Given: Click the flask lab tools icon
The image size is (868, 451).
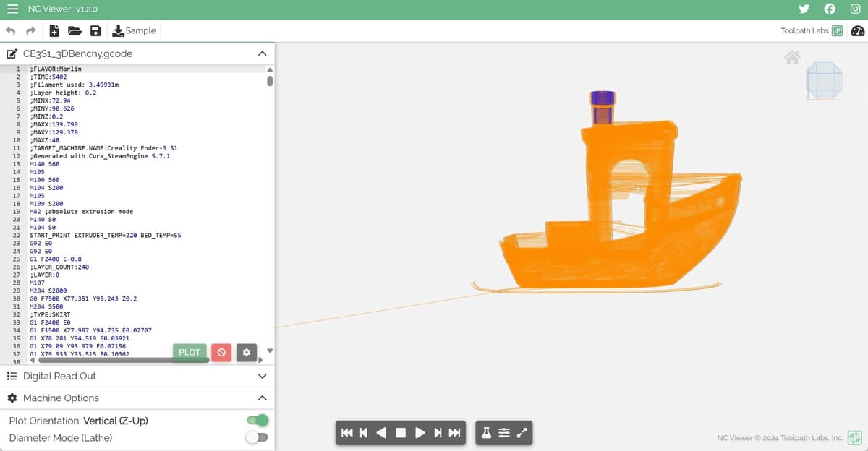Looking at the screenshot, I should [x=486, y=433].
